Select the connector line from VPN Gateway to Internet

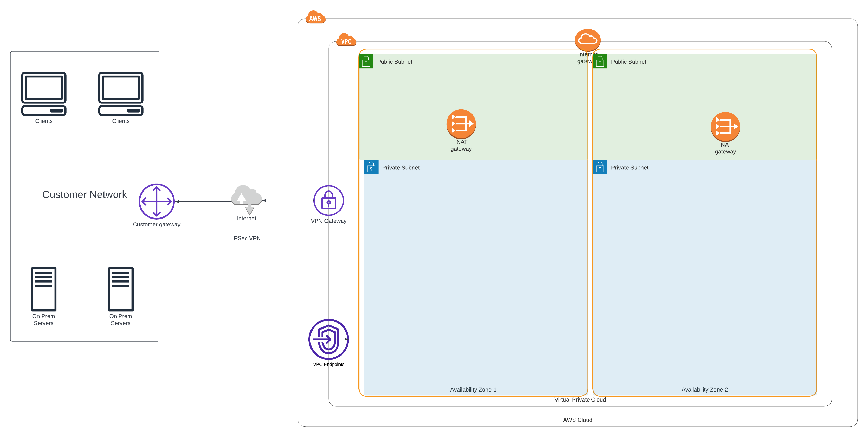[288, 201]
